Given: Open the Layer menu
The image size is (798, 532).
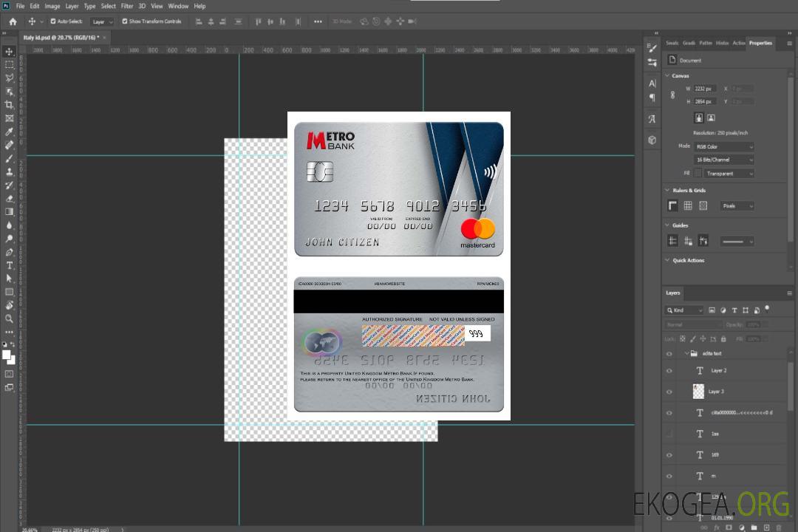Looking at the screenshot, I should point(72,6).
